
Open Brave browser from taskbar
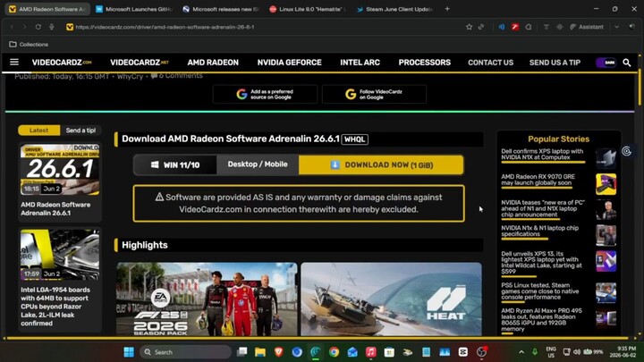[278, 352]
